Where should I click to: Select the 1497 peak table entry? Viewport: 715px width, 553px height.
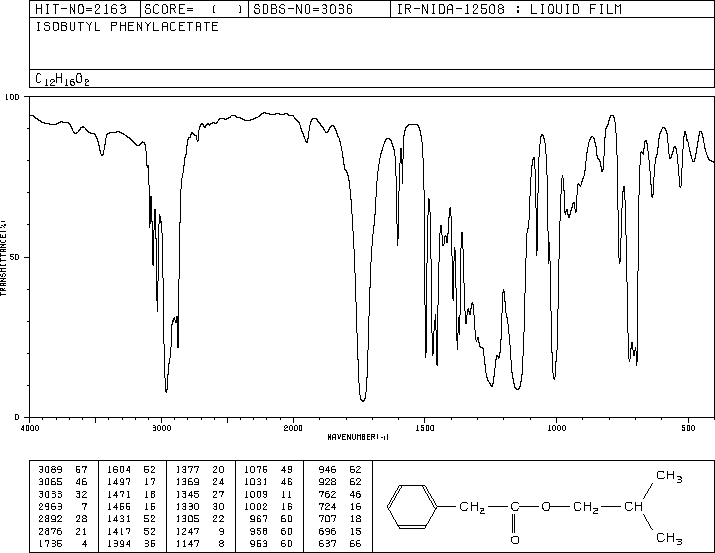(x=131, y=482)
